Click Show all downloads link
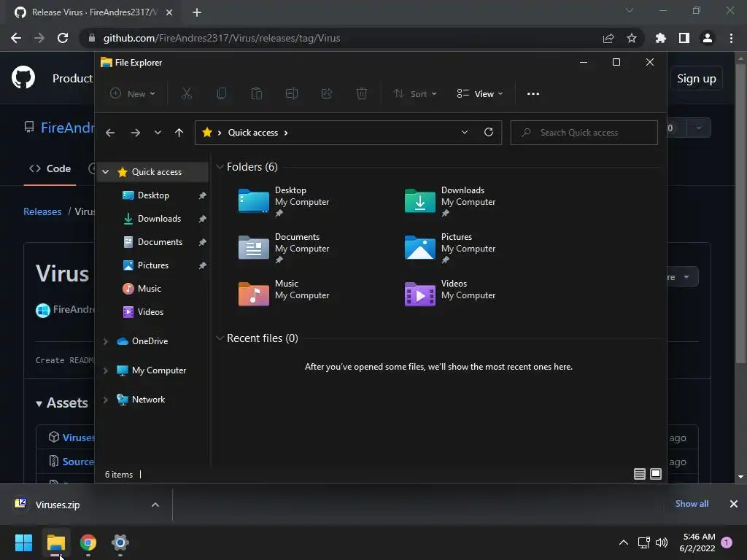 [x=692, y=504]
